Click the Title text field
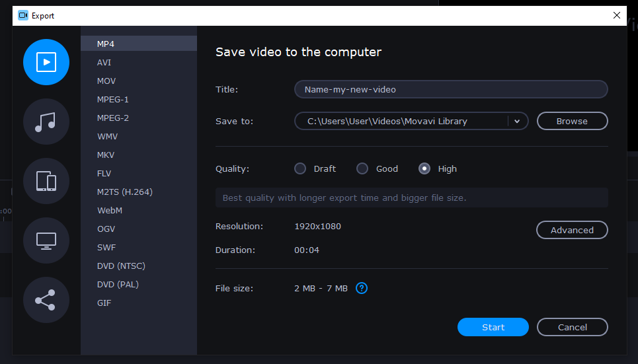 click(450, 89)
